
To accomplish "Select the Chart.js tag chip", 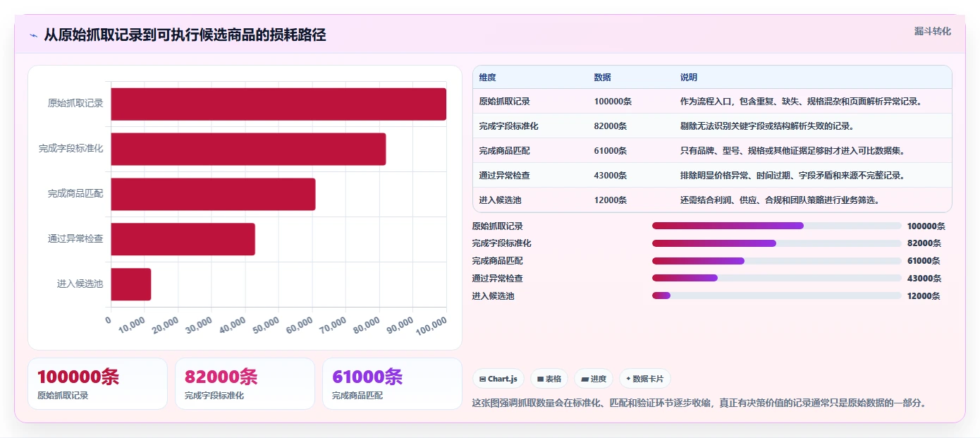I will click(498, 379).
